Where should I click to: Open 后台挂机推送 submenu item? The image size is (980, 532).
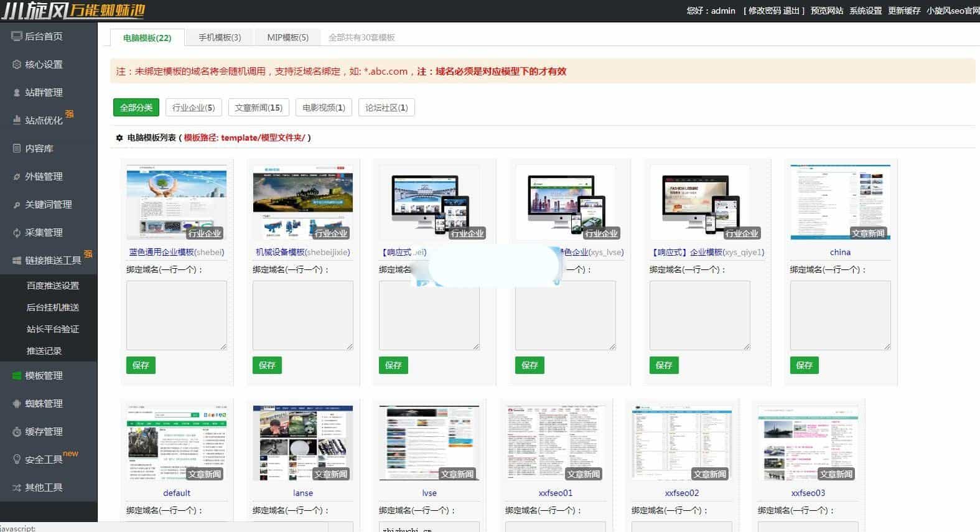[x=53, y=307]
